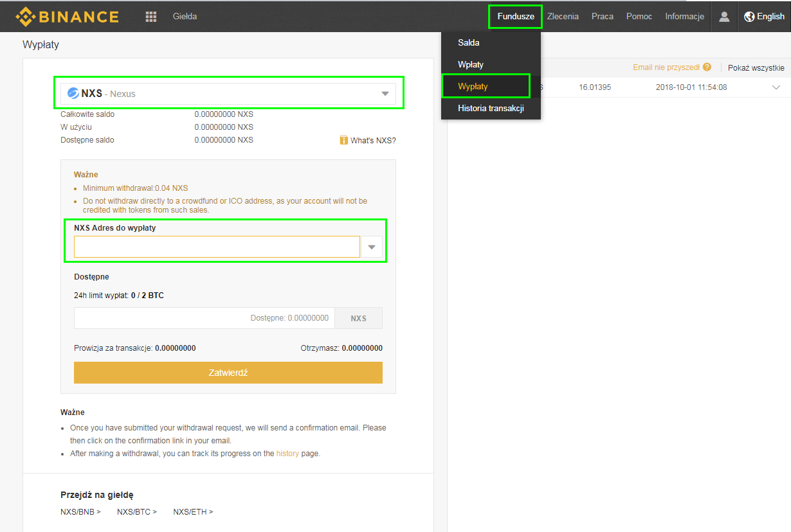
Task: Click the email help question-mark icon
Action: [707, 67]
